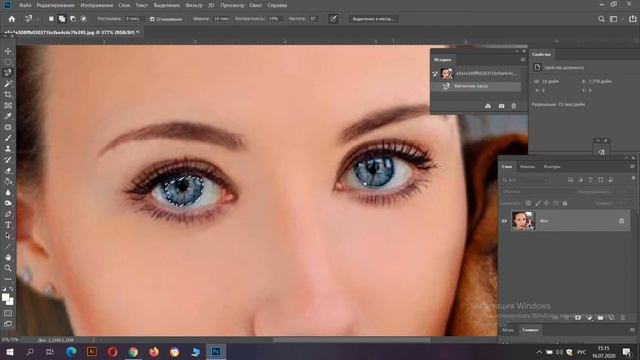Open the Фильтр menu
This screenshot has width=640, height=360.
click(194, 5)
